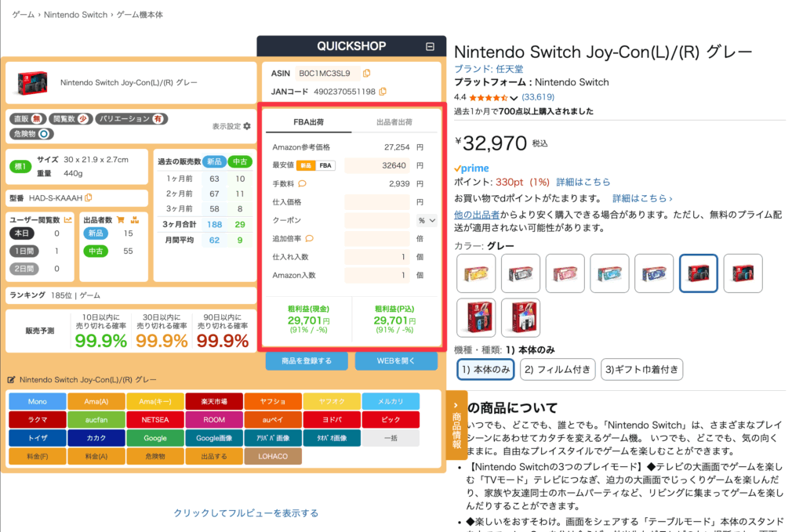
Task: Open the ユーザー閲覧数 chart icon
Action: tap(68, 219)
